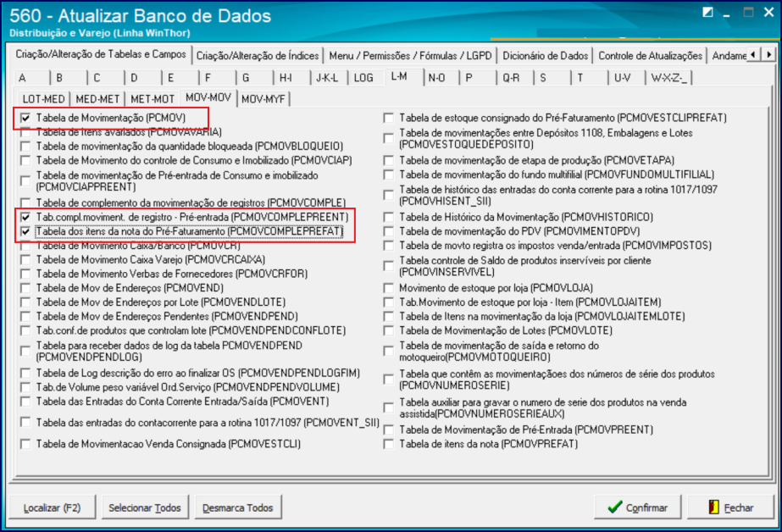
Task: Open the MET-MOT sub-tab
Action: click(x=153, y=99)
